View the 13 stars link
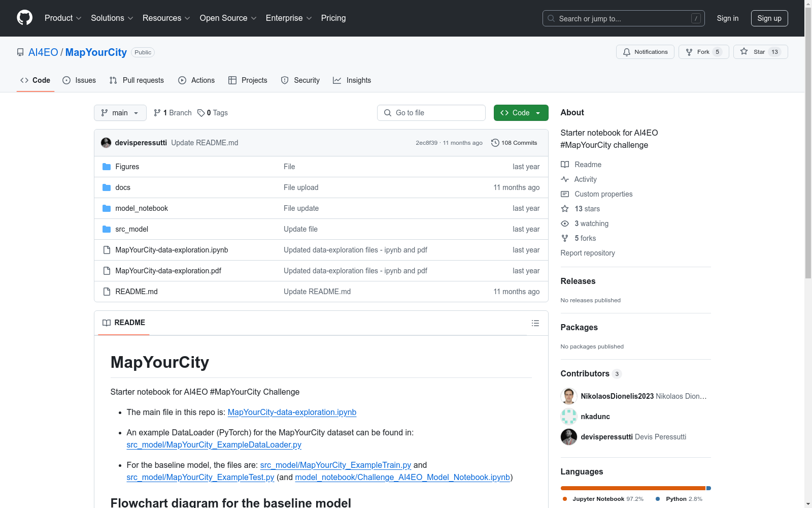 tap(581, 209)
